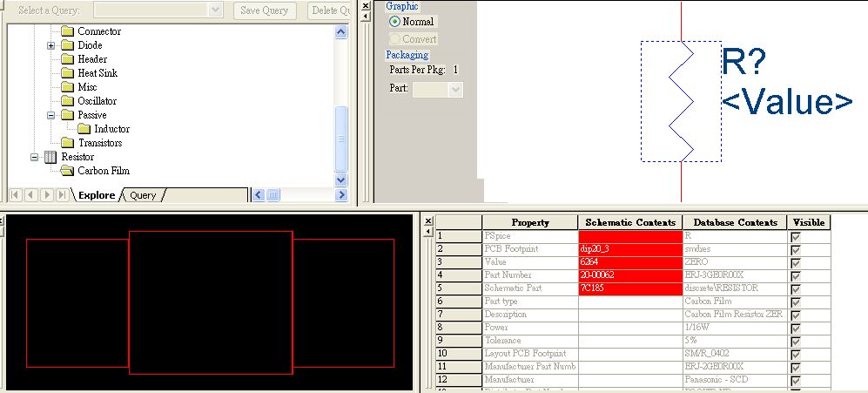Select the Convert graphic radio button

(394, 39)
